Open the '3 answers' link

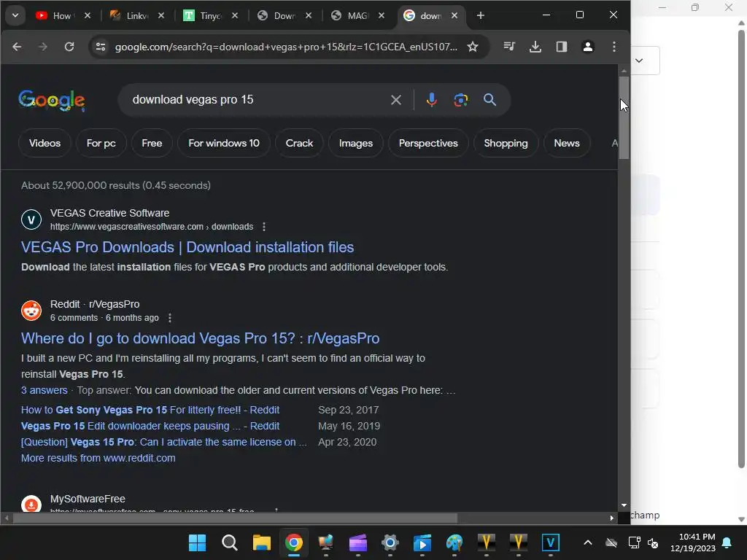(x=44, y=390)
